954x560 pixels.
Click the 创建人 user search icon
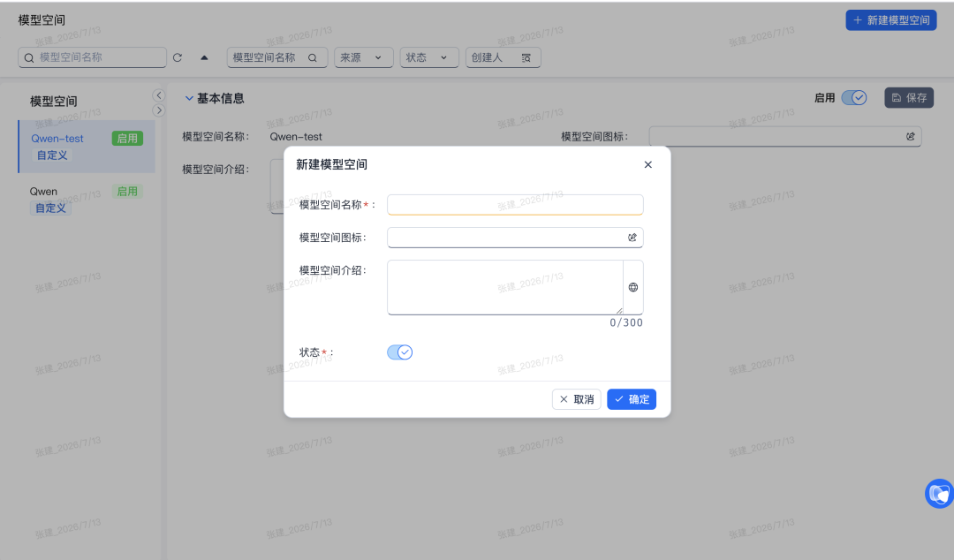click(x=526, y=57)
